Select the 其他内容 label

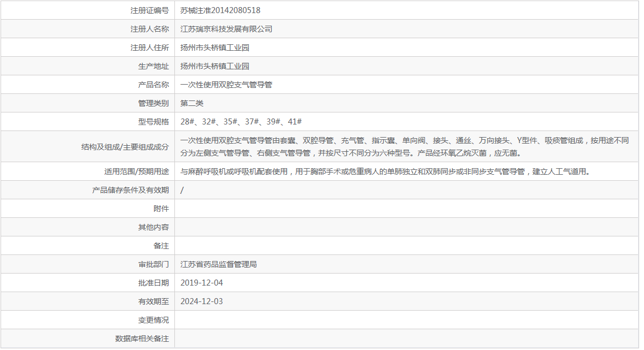pyautogui.click(x=153, y=227)
